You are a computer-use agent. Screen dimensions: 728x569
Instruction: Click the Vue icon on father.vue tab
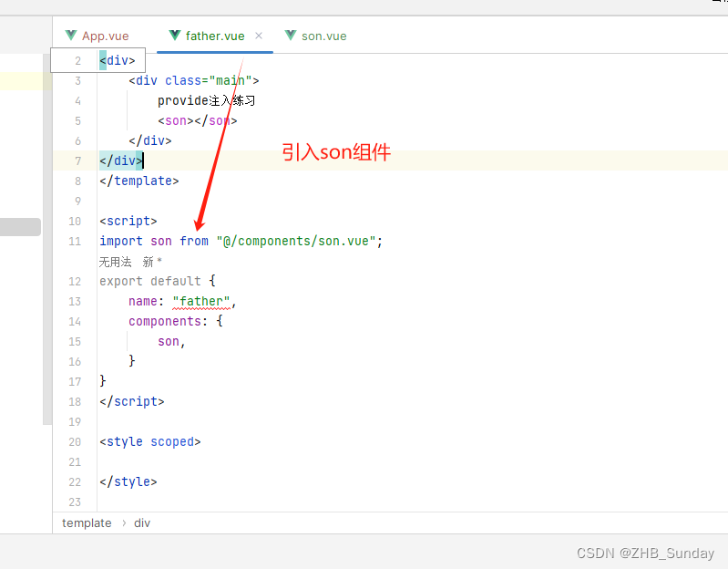pos(175,36)
